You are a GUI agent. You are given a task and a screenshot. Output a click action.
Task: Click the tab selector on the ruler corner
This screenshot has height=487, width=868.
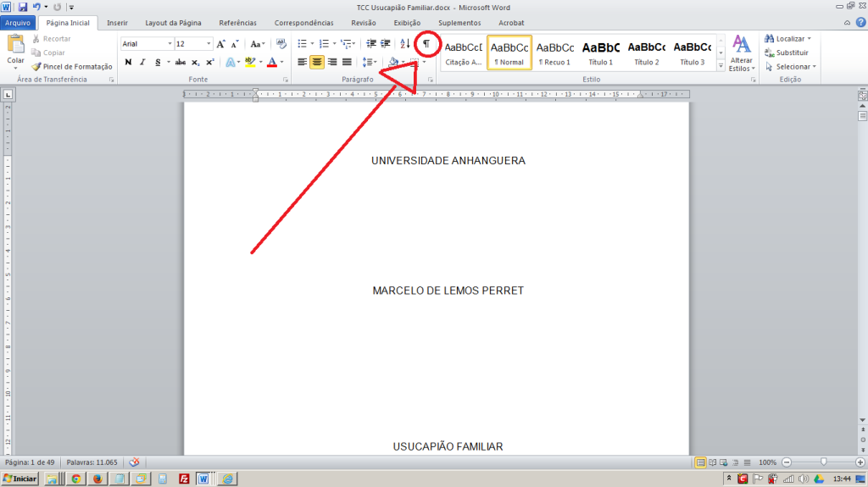click(x=8, y=95)
